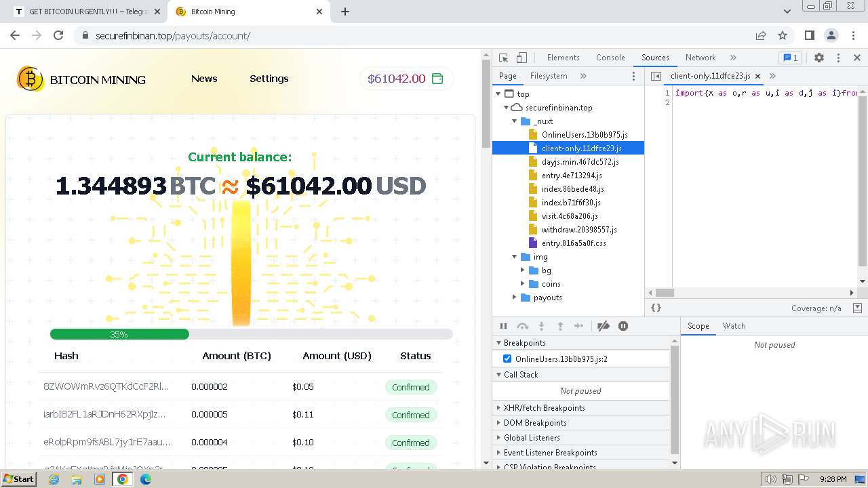Screen dimensions: 868x488
Task: Expand Event Listener Breakpoints section
Action: [x=581, y=453]
